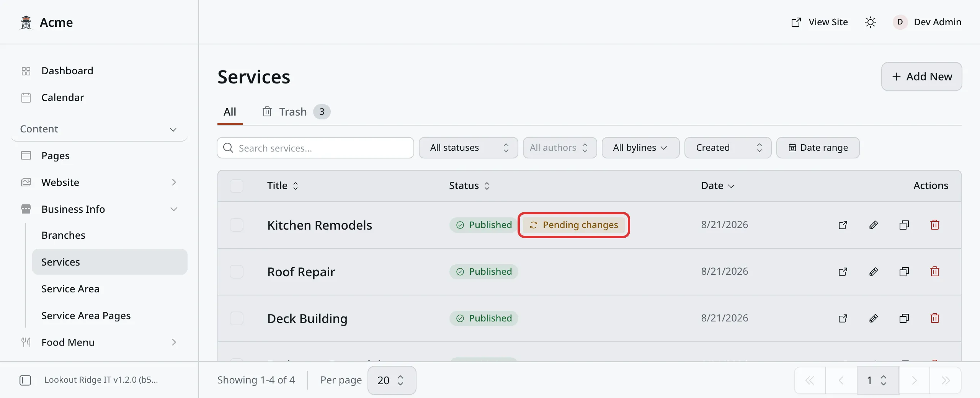This screenshot has width=980, height=398.
Task: Open the Kitchen Remodels title
Action: [x=320, y=225]
